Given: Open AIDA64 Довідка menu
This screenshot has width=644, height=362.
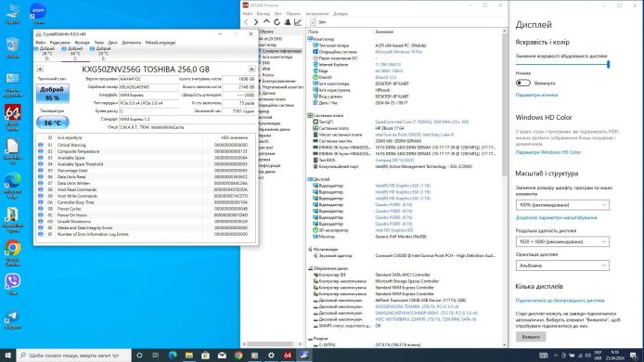Looking at the screenshot, I should coord(341,14).
